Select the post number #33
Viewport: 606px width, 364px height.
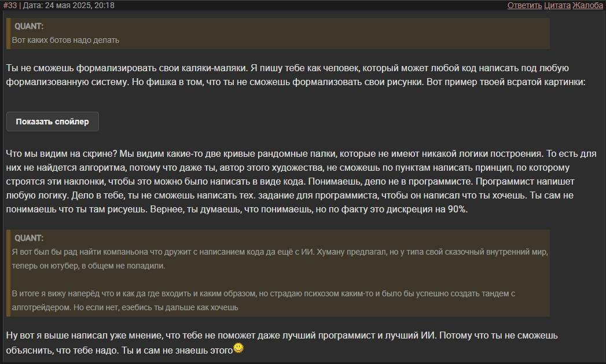10,5
